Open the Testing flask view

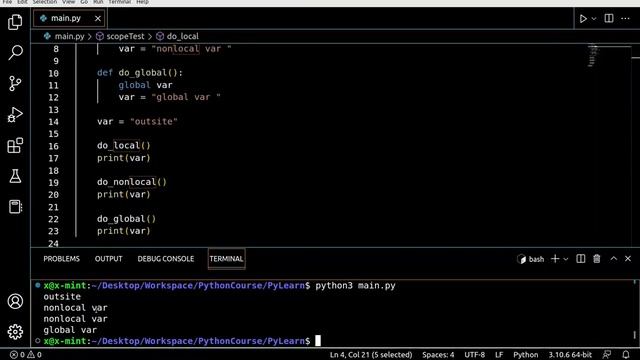[x=15, y=176]
